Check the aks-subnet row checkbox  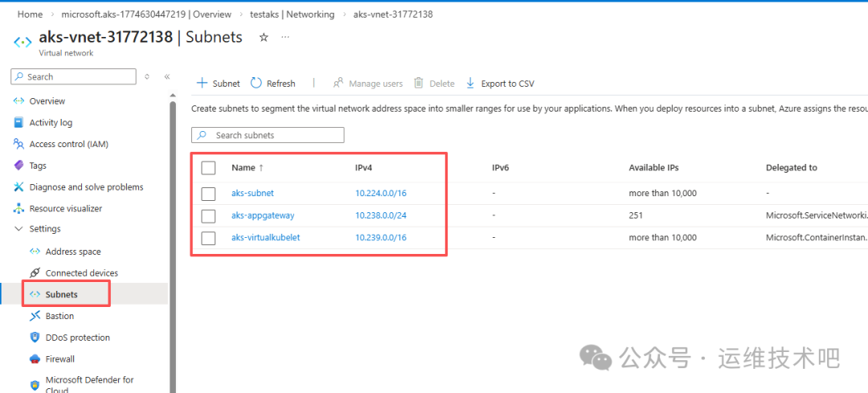click(208, 194)
